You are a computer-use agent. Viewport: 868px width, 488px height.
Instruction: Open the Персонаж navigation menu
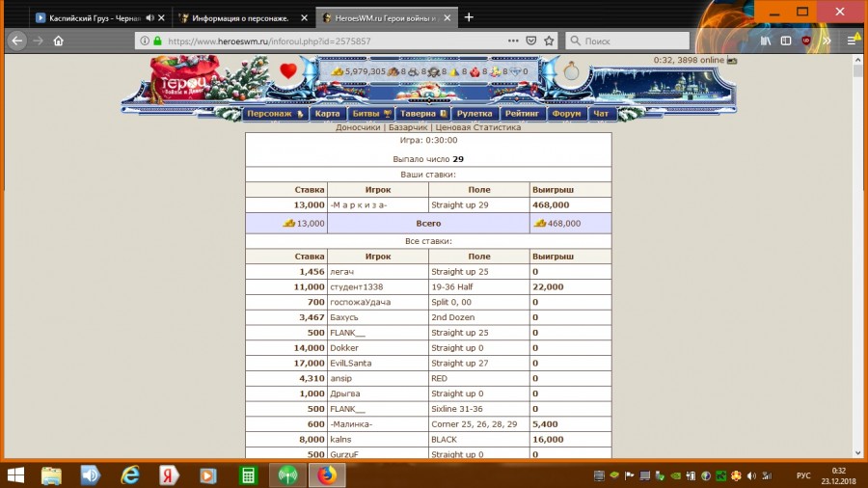(274, 113)
